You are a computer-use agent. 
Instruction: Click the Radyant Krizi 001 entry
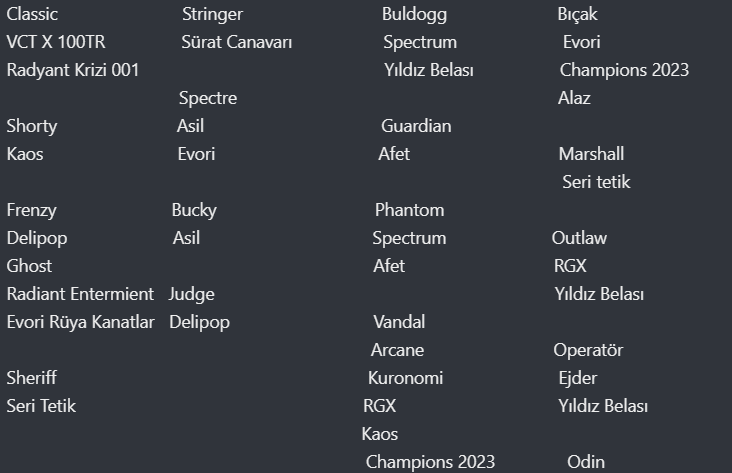pyautogui.click(x=73, y=70)
